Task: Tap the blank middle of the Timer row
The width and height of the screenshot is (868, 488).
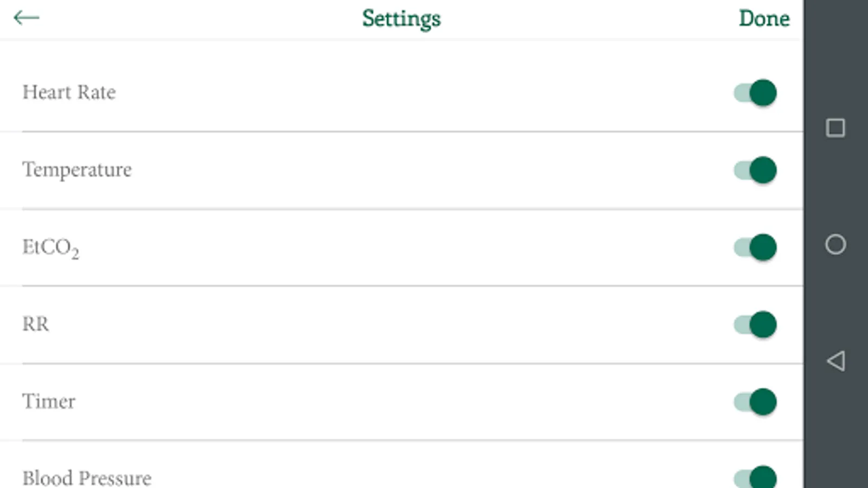Action: (x=401, y=402)
